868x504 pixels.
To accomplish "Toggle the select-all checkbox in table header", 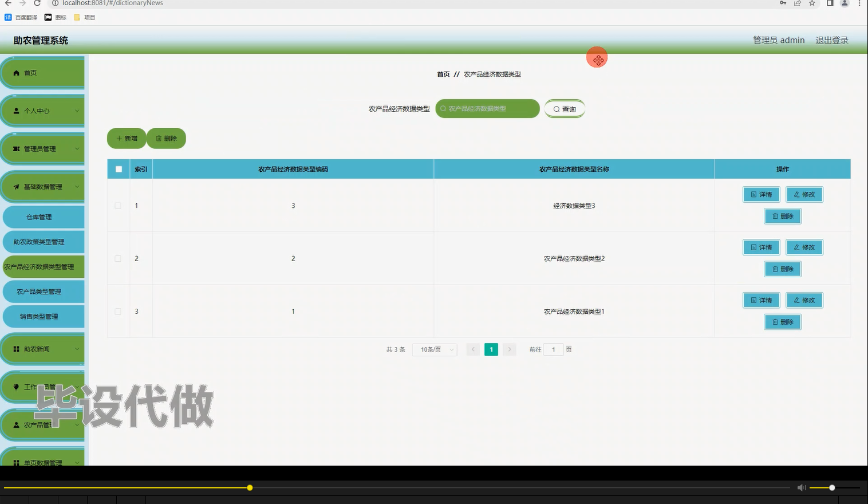I will pos(119,169).
